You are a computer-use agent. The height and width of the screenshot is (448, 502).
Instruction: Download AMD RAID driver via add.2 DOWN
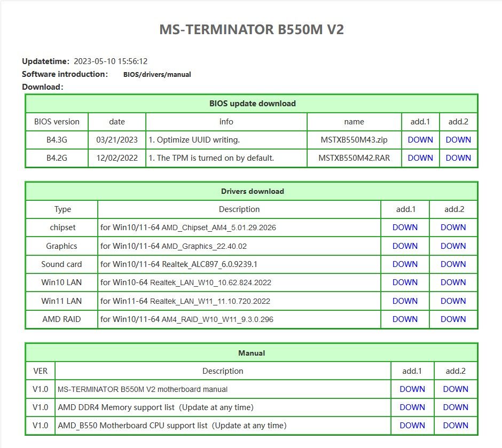[453, 319]
